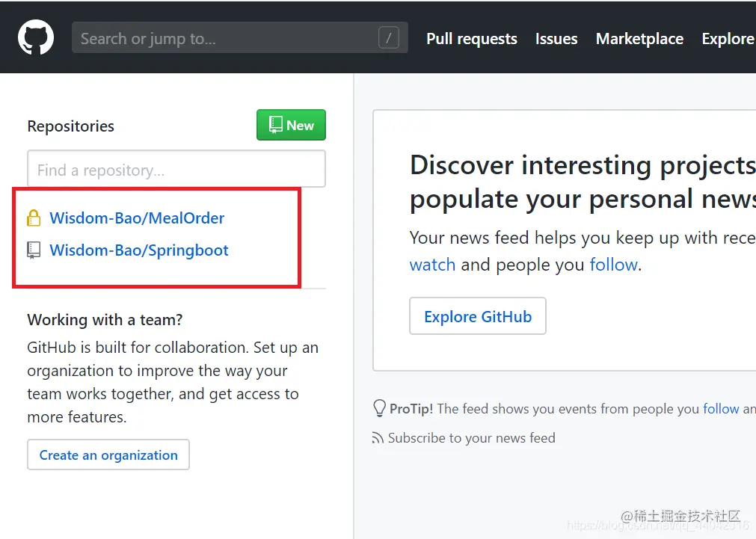The image size is (756, 539).
Task: Follow the watch link in the news feed text
Action: (432, 265)
